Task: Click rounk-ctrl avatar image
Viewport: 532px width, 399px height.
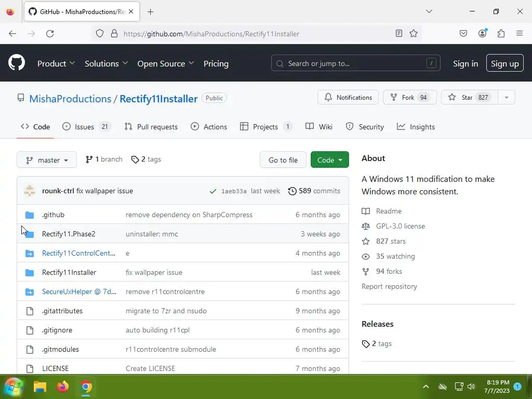Action: click(30, 191)
